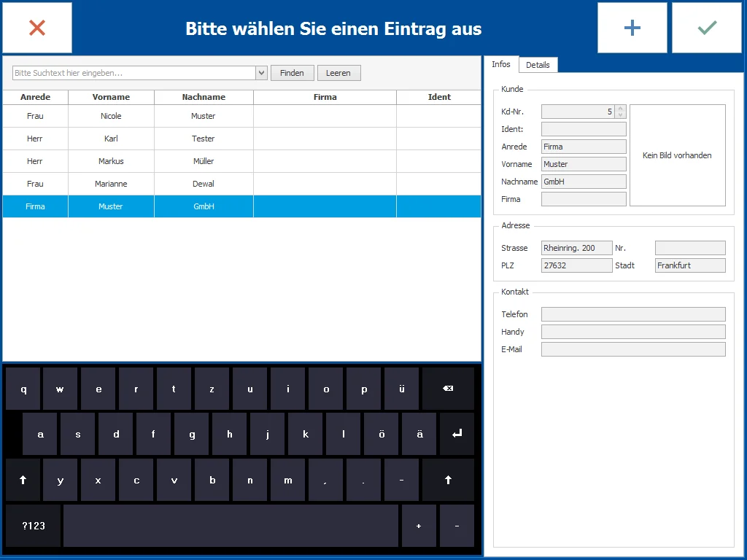Switch to the Details tab

[x=538, y=64]
